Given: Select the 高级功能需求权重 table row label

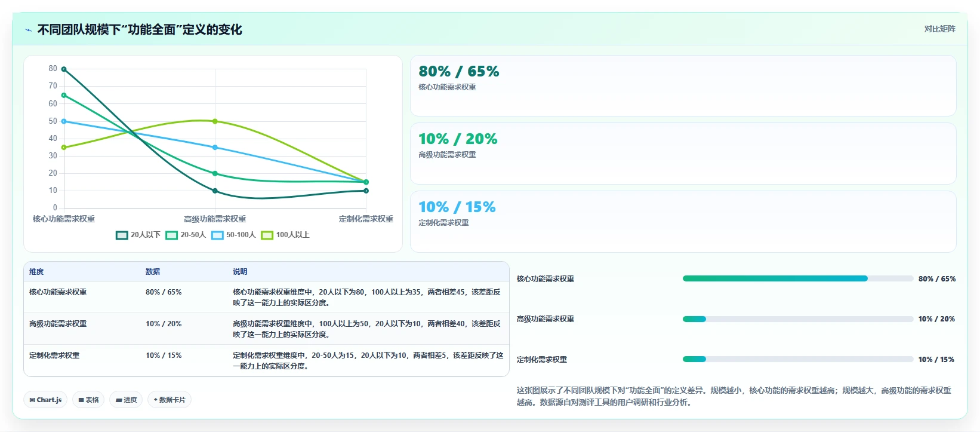Looking at the screenshot, I should pyautogui.click(x=58, y=324).
